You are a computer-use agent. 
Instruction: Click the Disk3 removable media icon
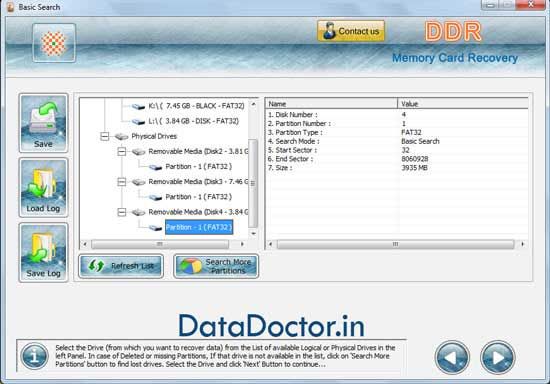coord(139,182)
